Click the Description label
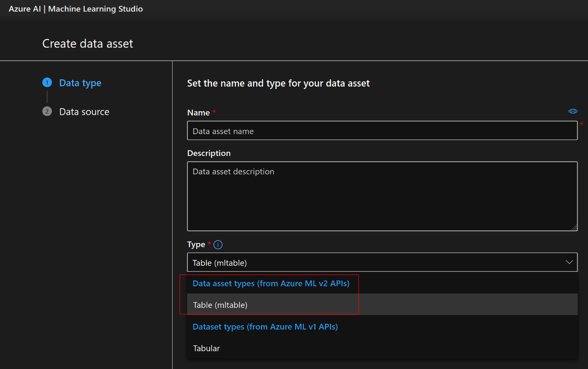Image resolution: width=588 pixels, height=369 pixels. click(x=209, y=153)
